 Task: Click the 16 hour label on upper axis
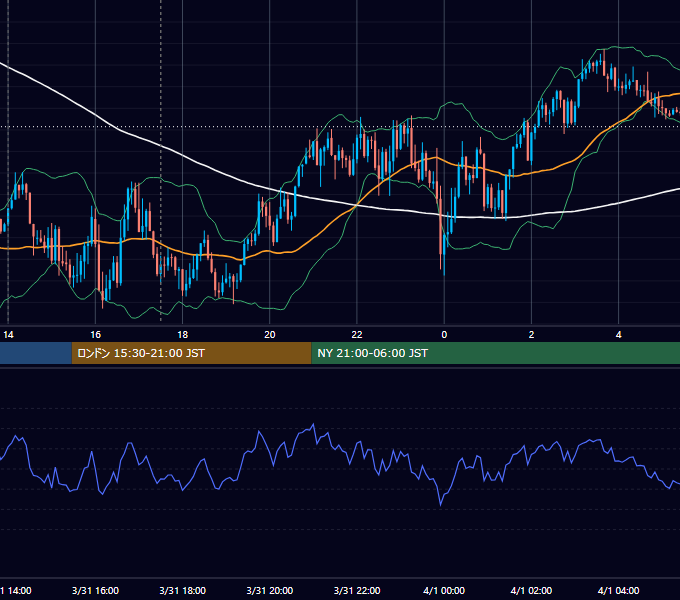95,335
